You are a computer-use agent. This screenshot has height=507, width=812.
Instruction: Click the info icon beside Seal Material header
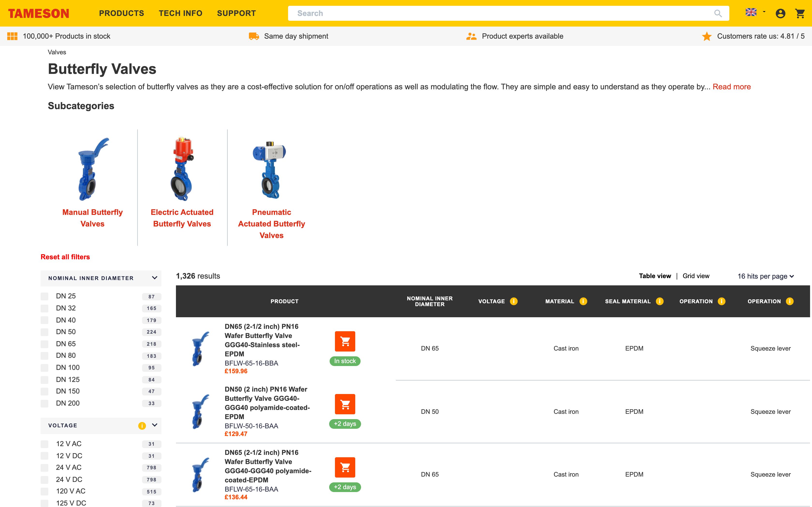660,301
